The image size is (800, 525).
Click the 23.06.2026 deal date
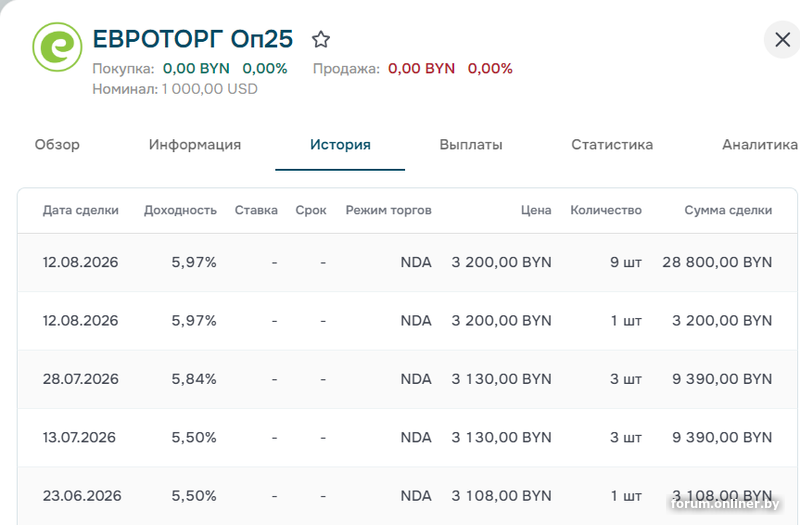(x=82, y=496)
